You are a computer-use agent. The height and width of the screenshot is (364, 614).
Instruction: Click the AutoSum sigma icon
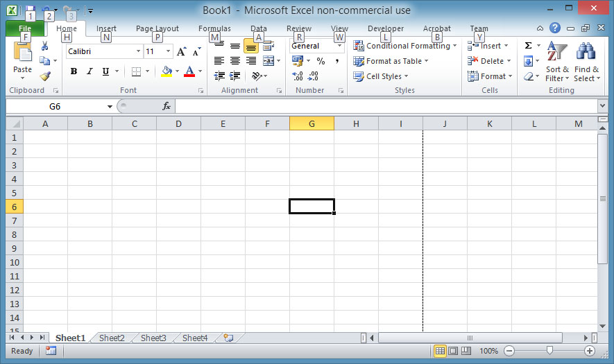(x=528, y=46)
